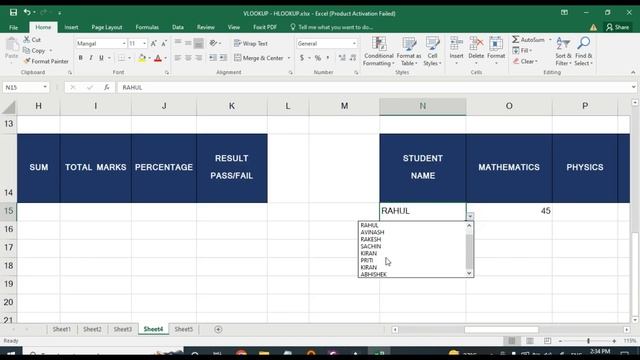Toggle Italic formatting

click(91, 58)
